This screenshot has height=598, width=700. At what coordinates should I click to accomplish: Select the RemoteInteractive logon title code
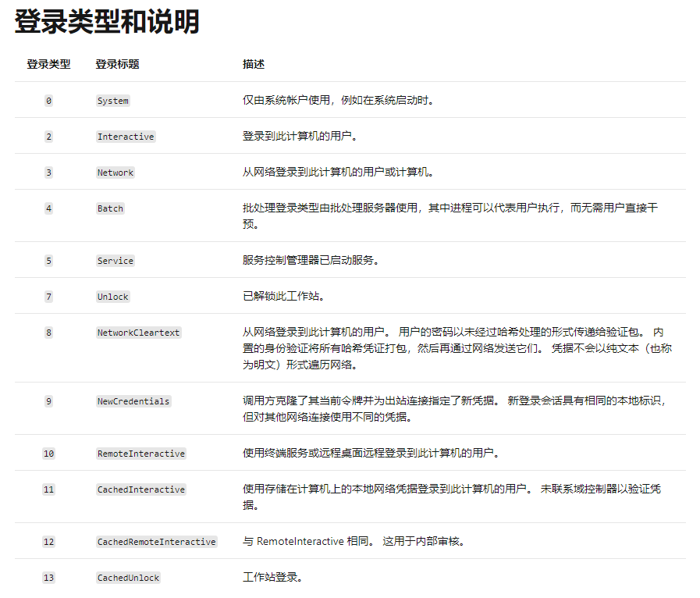[141, 454]
